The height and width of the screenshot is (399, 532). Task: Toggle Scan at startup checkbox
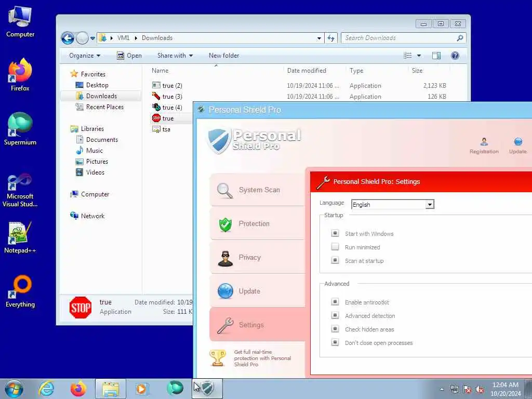pyautogui.click(x=335, y=261)
